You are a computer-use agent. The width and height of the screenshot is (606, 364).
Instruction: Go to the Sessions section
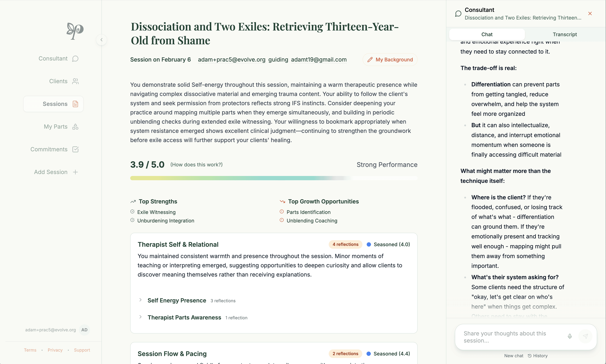click(53, 104)
